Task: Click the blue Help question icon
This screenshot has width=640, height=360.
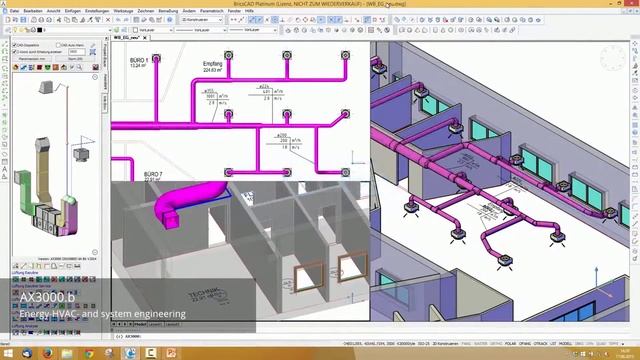Action: tap(170, 20)
